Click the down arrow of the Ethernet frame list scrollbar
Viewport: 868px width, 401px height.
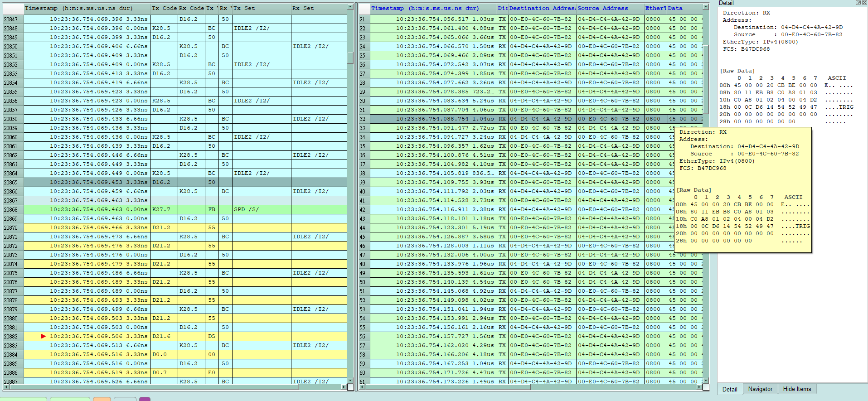706,380
